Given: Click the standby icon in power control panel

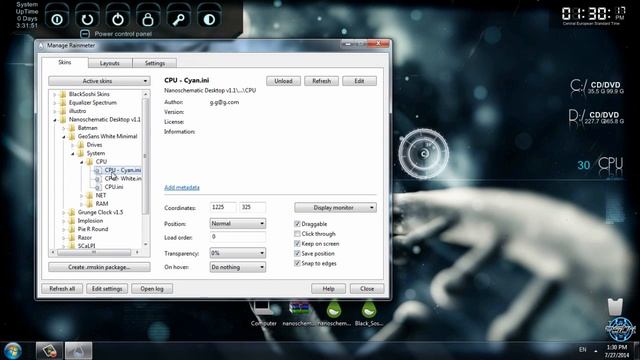Looking at the screenshot, I should (57, 19).
